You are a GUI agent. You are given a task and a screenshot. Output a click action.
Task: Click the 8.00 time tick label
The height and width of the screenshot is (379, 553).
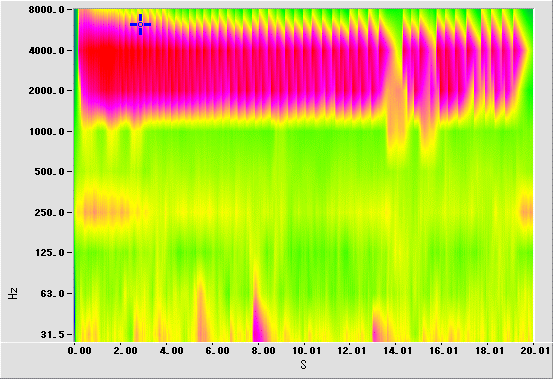click(x=263, y=351)
